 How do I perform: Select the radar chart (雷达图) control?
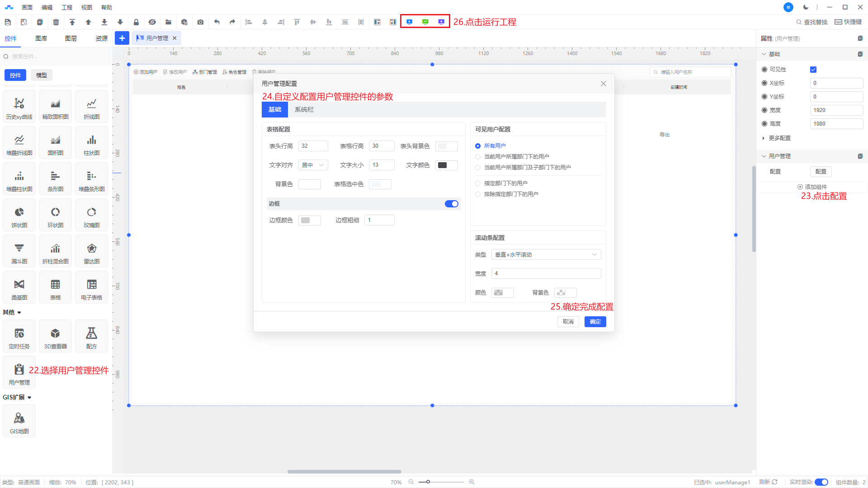(91, 251)
